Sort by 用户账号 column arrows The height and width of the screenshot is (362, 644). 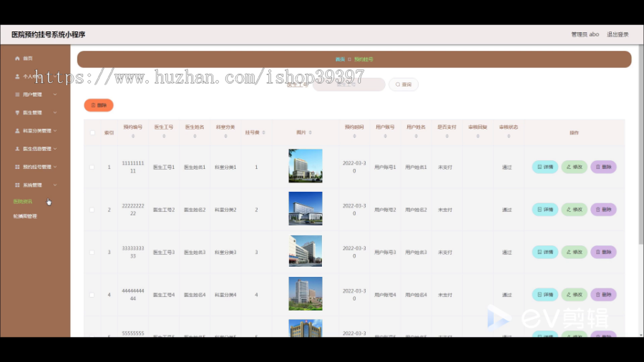(385, 136)
